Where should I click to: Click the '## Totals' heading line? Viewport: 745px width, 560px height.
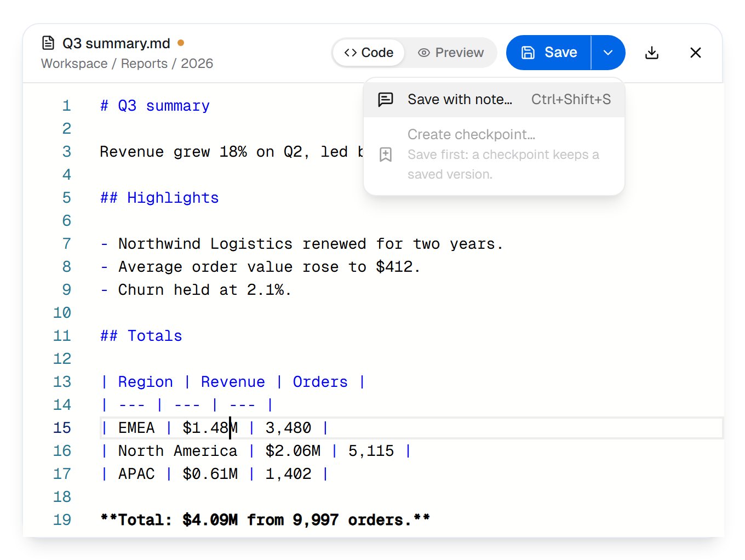click(x=141, y=336)
